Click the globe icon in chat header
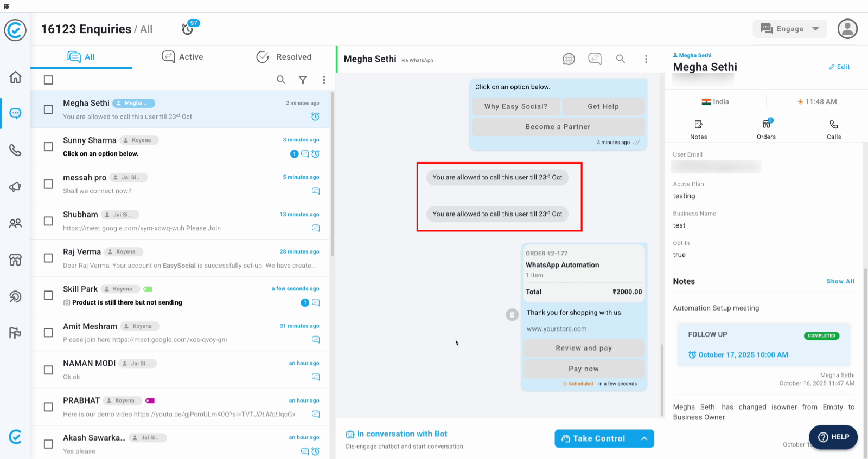This screenshot has height=459, width=868. (569, 59)
